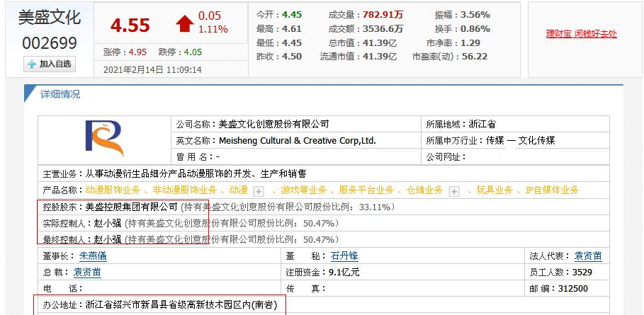The width and height of the screenshot is (644, 315).
Task: Open the 游戏等业务 product link
Action: (x=303, y=190)
